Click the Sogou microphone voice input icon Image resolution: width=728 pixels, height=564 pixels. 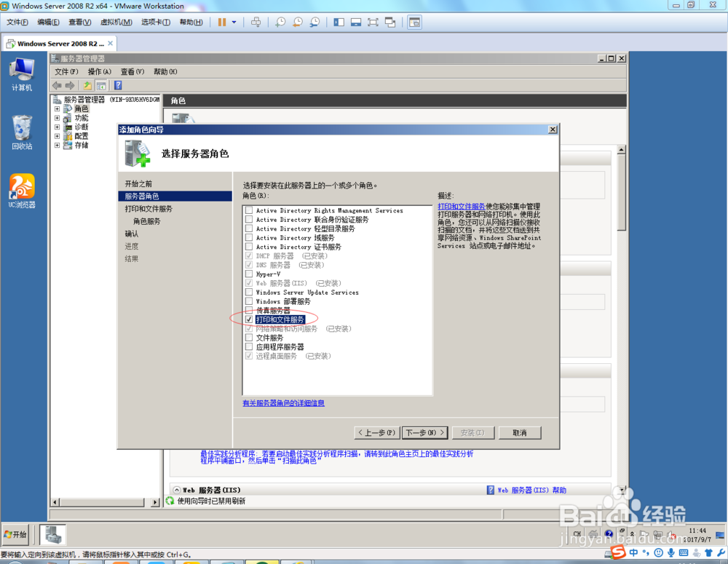671,552
